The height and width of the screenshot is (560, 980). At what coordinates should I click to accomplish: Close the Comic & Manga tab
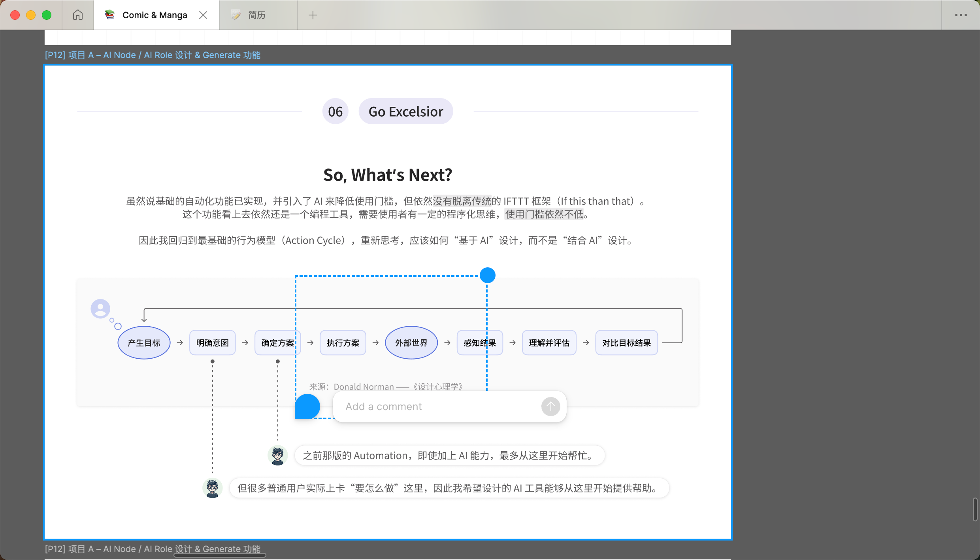pos(203,15)
